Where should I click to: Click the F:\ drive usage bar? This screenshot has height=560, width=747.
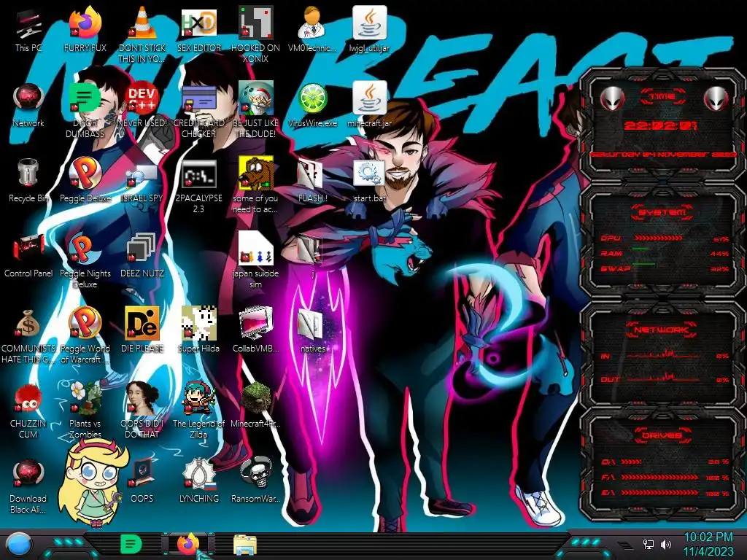(x=659, y=477)
